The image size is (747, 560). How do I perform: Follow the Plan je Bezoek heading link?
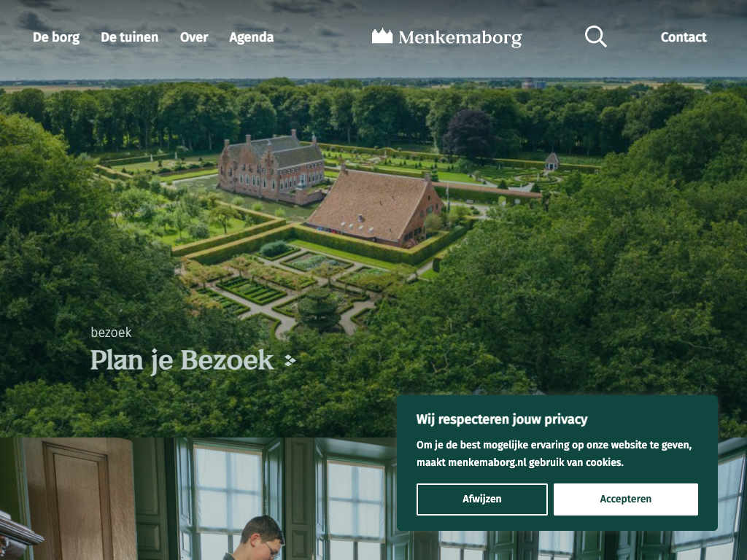pyautogui.click(x=182, y=360)
